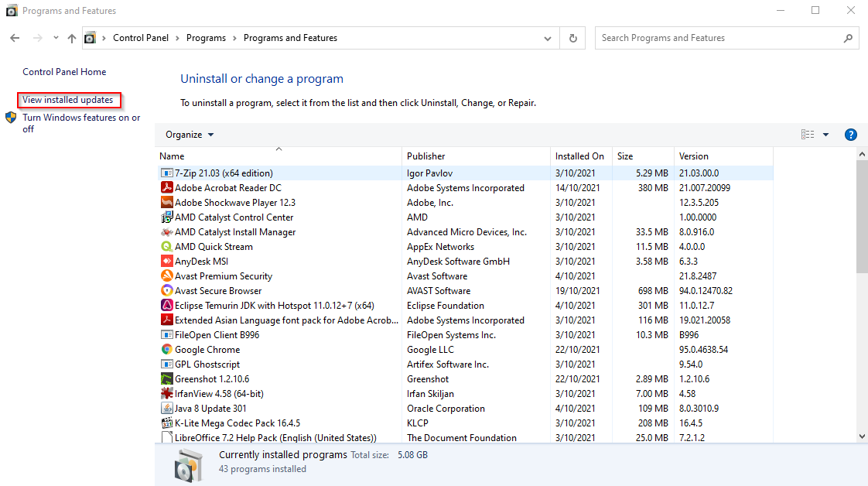Select IrfanView 4.58 (64-bit) entry

click(x=219, y=394)
